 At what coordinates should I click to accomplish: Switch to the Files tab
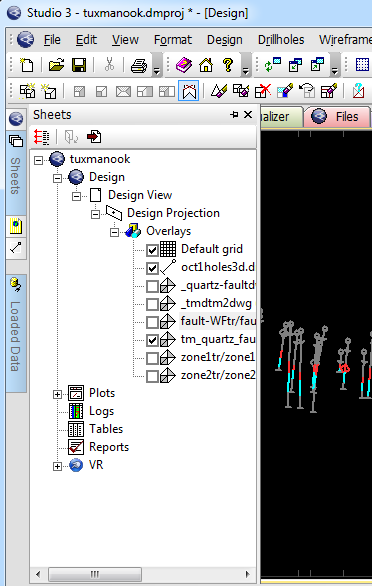click(337, 117)
